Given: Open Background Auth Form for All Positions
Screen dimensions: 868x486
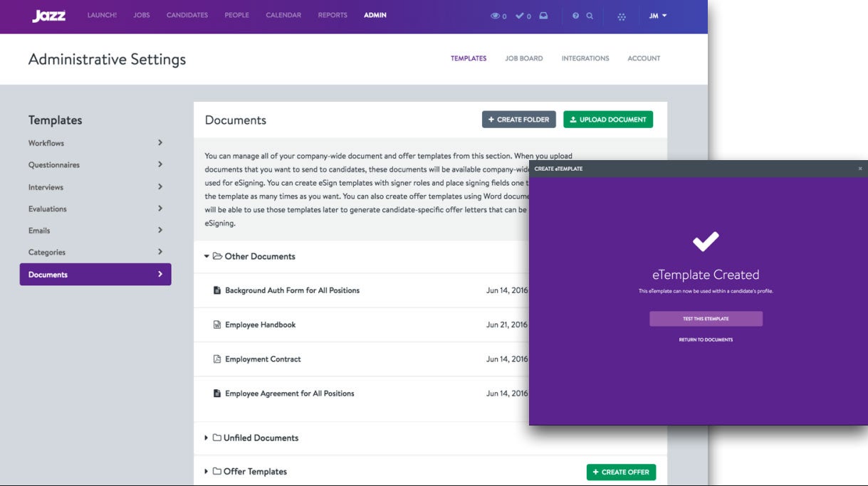Looking at the screenshot, I should pyautogui.click(x=292, y=290).
